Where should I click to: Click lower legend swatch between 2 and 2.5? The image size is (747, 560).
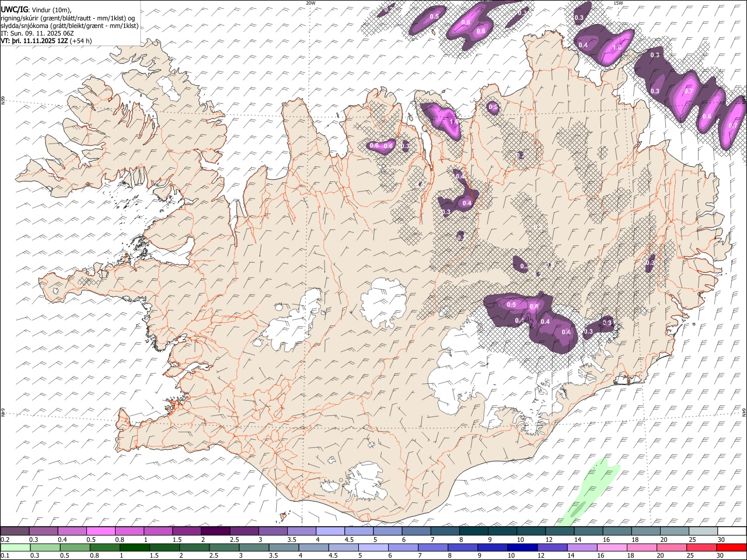(x=194, y=547)
